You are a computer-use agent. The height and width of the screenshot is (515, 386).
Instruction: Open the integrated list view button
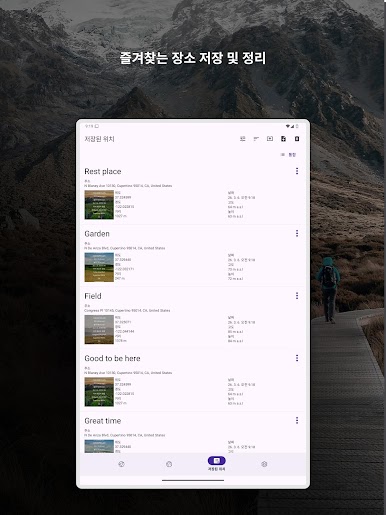click(288, 155)
